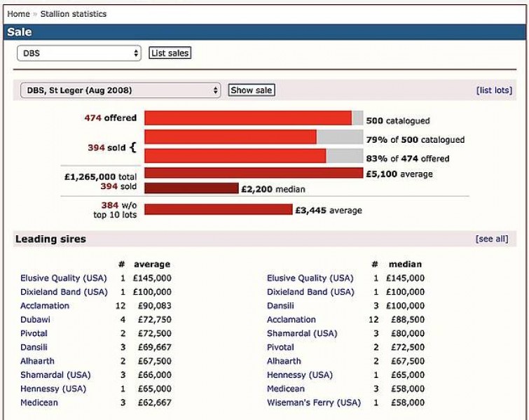Follow the see all leading sires link
Screen dimensions: 529x420
(491, 239)
